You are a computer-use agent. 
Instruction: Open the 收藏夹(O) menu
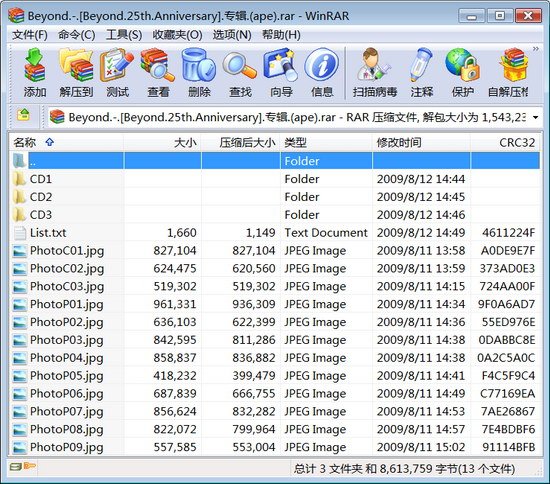pyautogui.click(x=177, y=35)
